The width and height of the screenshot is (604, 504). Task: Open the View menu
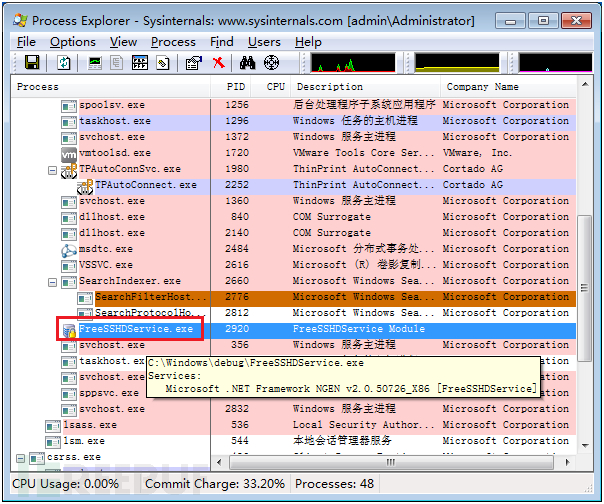[123, 42]
